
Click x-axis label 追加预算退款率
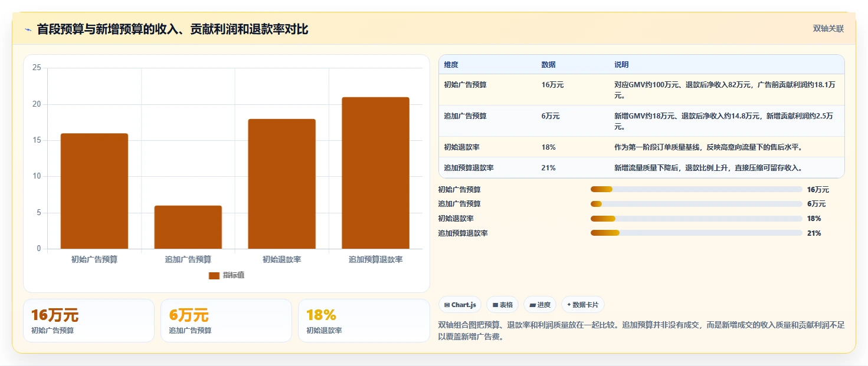point(375,259)
